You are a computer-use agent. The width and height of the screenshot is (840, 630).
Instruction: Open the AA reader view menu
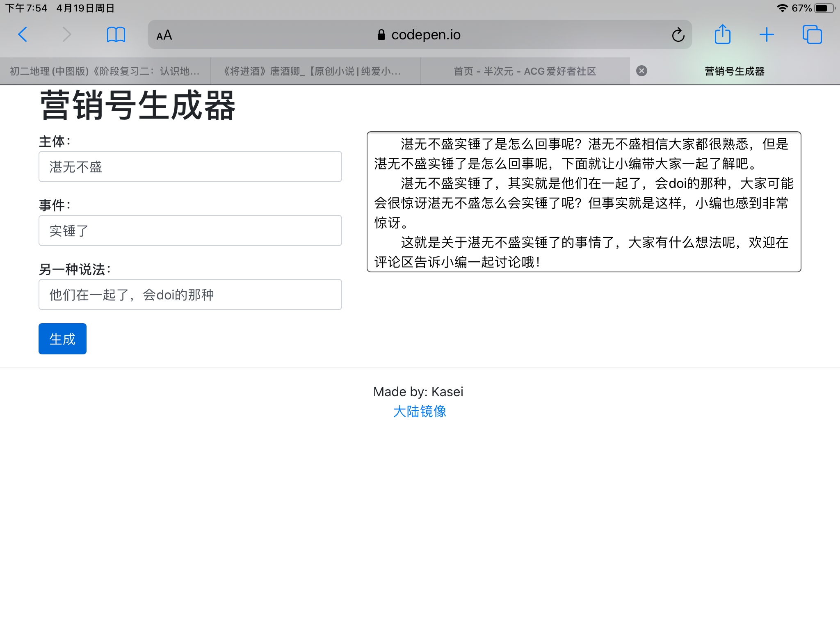164,35
